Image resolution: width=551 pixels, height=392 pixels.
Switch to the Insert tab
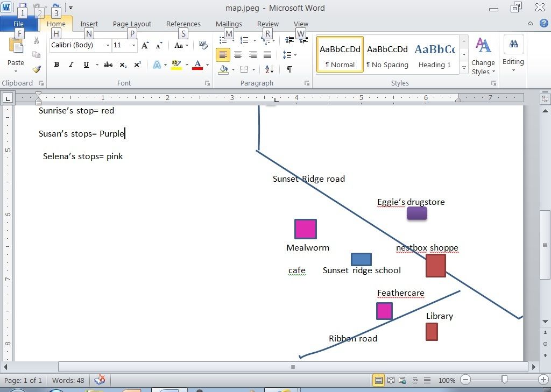pos(89,24)
